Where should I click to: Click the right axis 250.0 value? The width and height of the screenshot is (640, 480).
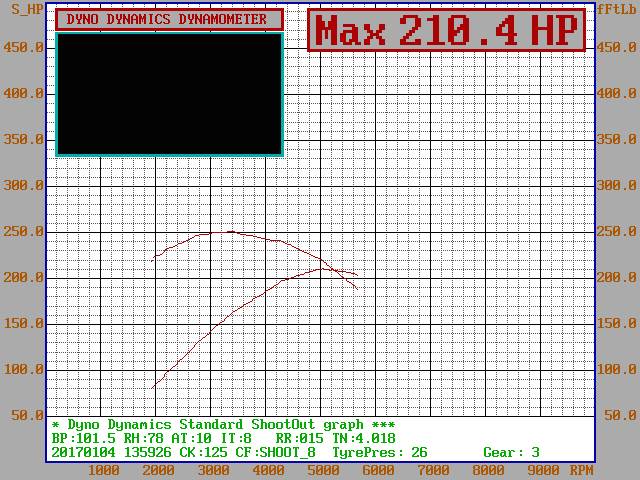[x=617, y=231]
